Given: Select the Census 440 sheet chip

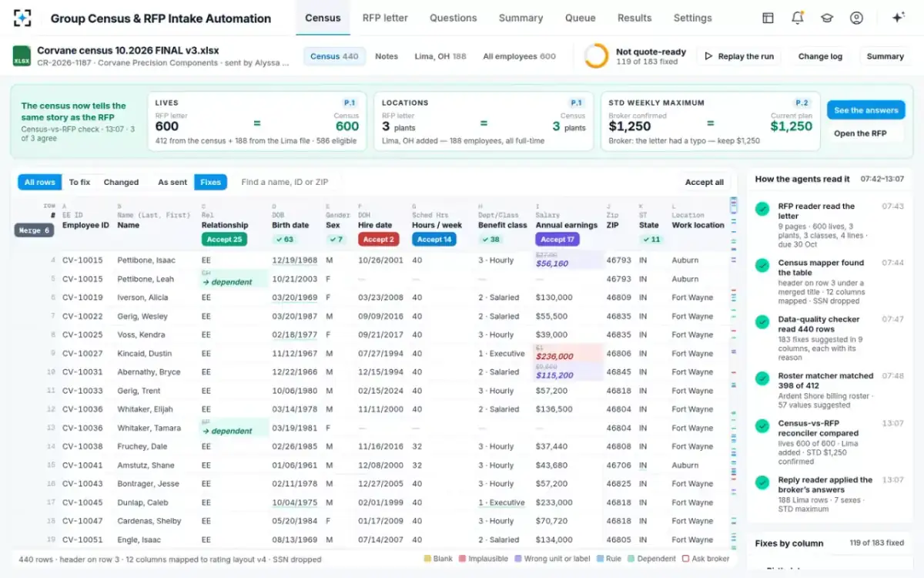Looking at the screenshot, I should (334, 56).
